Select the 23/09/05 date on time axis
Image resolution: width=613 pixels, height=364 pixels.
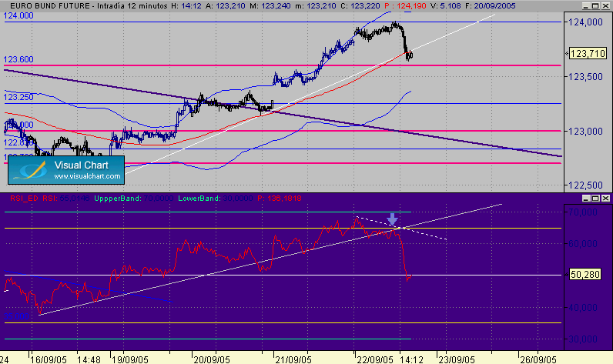(457, 359)
